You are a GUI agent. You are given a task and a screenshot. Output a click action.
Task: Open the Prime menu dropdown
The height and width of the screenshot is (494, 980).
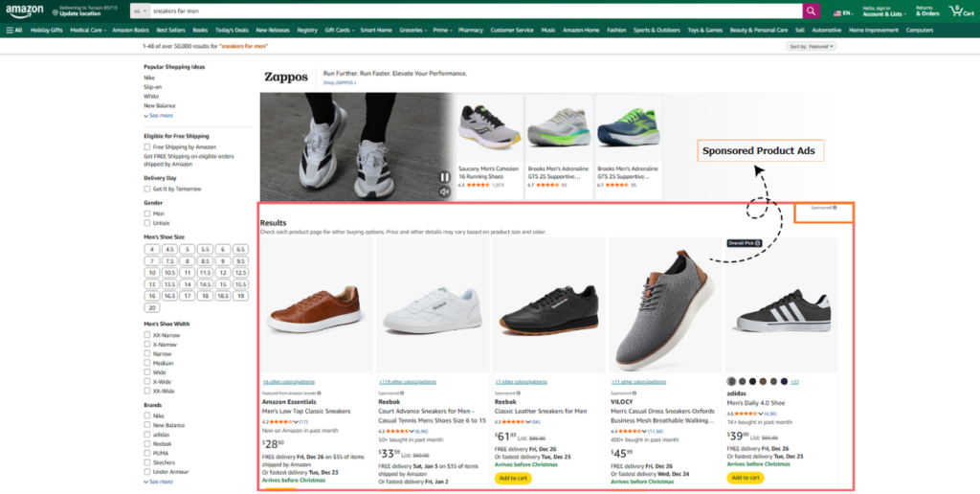click(x=442, y=30)
